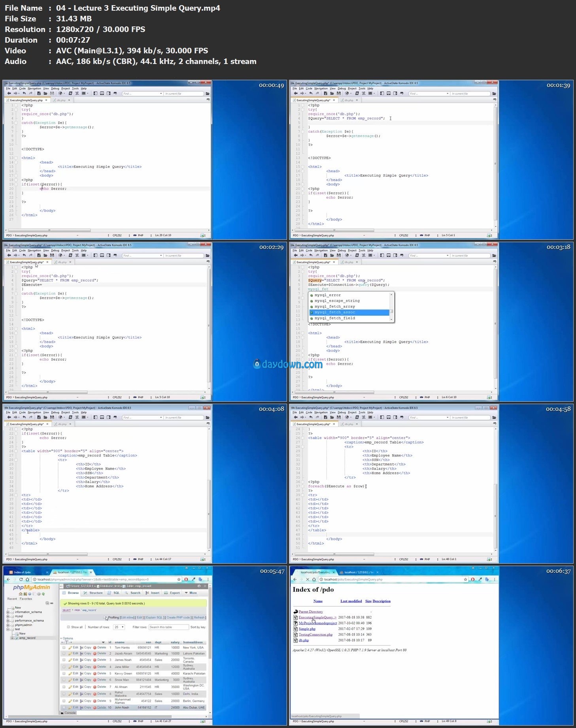576x728 pixels.
Task: Click the question-mark icon beside MyProject.komodoproject
Action: (295, 623)
